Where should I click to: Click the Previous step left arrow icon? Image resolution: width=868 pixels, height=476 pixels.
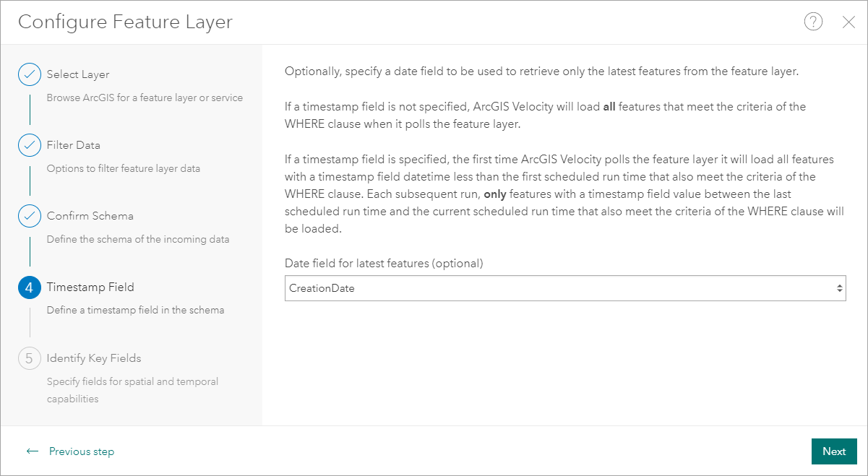32,451
